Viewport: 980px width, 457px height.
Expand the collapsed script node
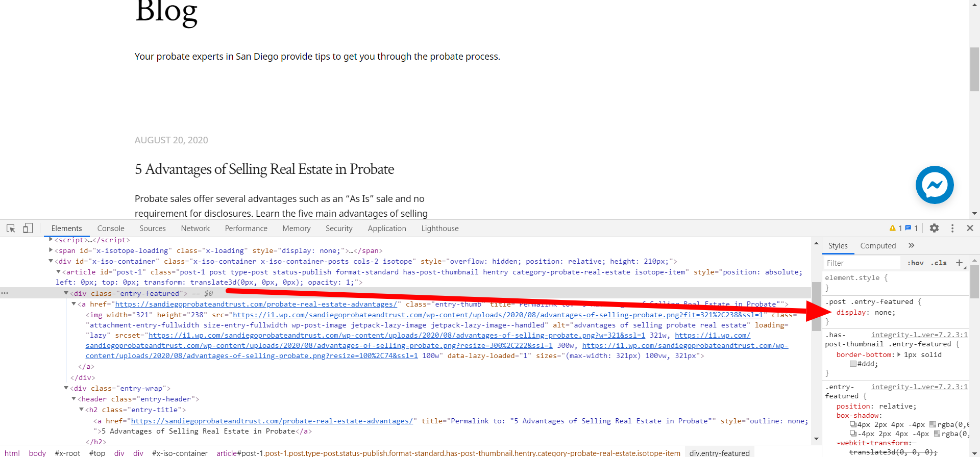pyautogui.click(x=51, y=239)
